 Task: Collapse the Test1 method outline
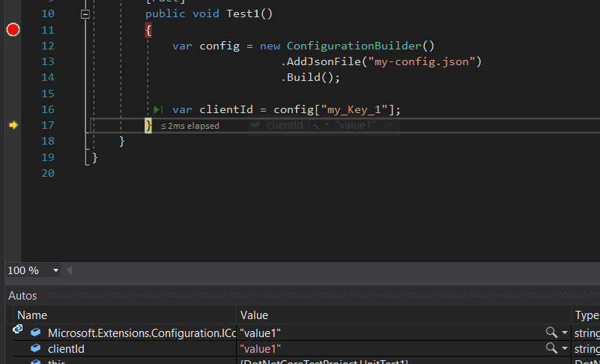[85, 14]
